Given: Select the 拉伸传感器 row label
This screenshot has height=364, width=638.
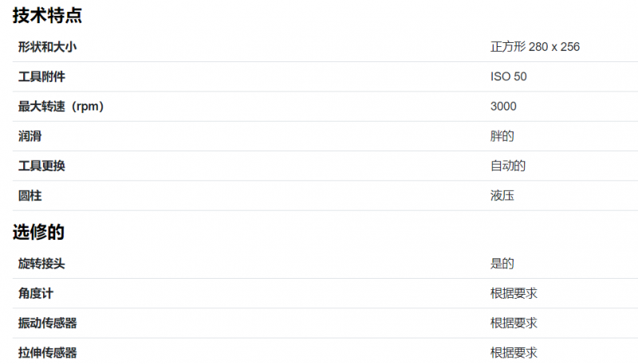Looking at the screenshot, I should pyautogui.click(x=47, y=353).
